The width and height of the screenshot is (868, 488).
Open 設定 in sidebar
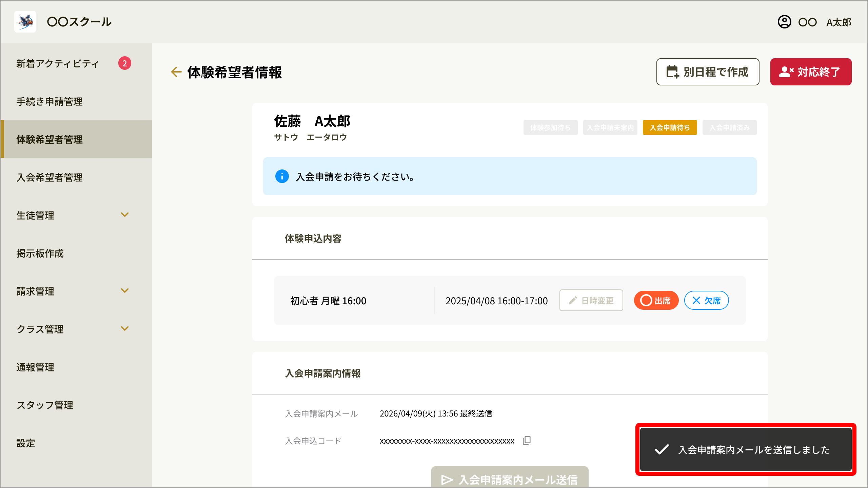tap(76, 443)
